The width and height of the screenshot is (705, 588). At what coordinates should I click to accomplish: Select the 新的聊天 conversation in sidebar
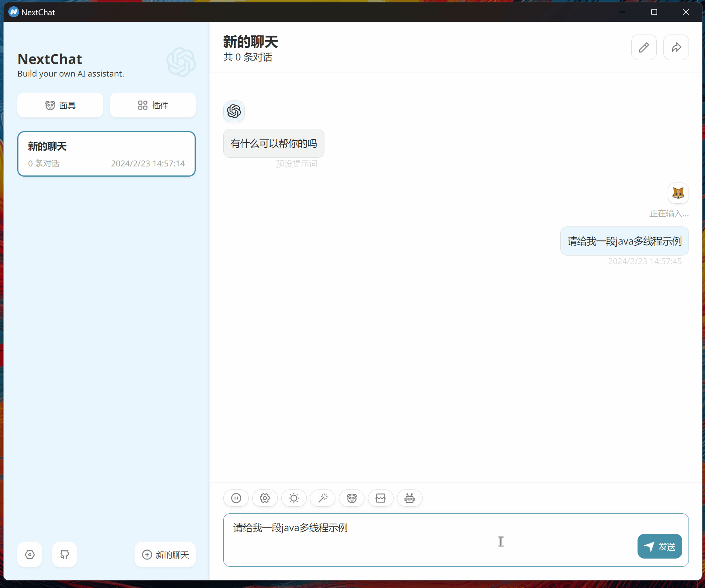tap(106, 154)
